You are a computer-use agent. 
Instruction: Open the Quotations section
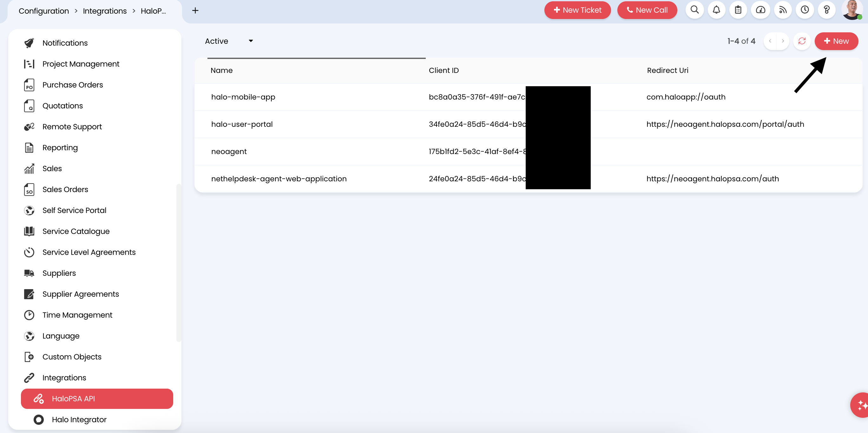click(x=62, y=105)
